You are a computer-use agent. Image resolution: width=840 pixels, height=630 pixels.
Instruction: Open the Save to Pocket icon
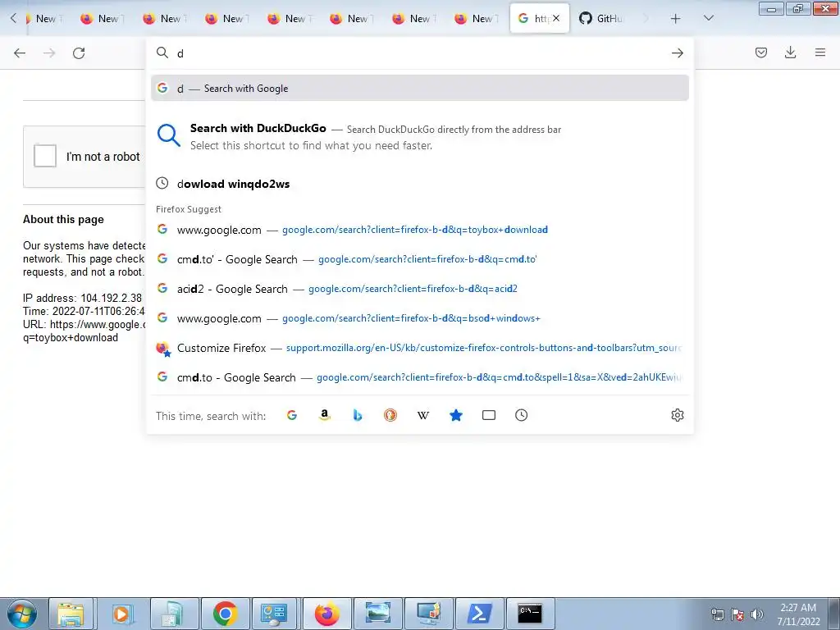pos(760,52)
